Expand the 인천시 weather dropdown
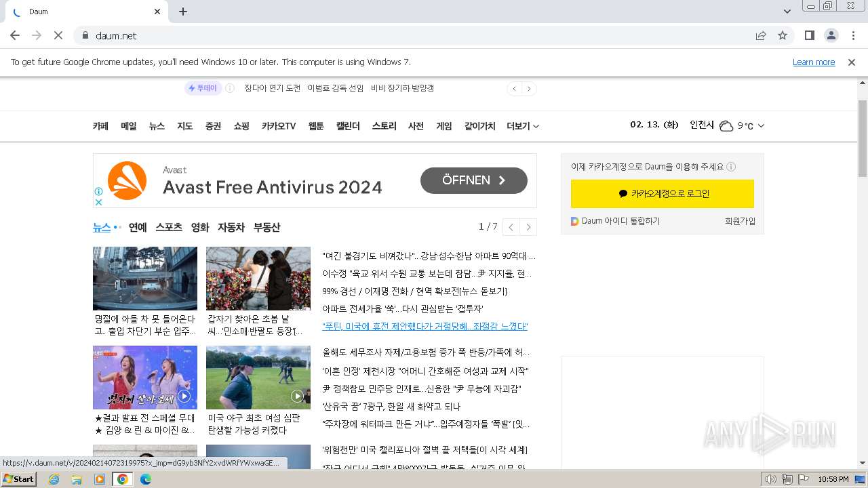This screenshot has width=868, height=488. point(761,125)
